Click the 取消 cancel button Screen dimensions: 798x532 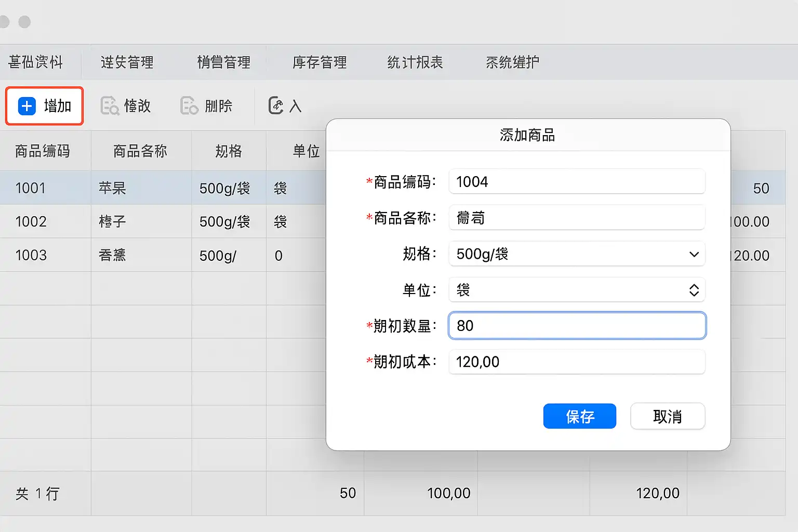click(x=667, y=416)
